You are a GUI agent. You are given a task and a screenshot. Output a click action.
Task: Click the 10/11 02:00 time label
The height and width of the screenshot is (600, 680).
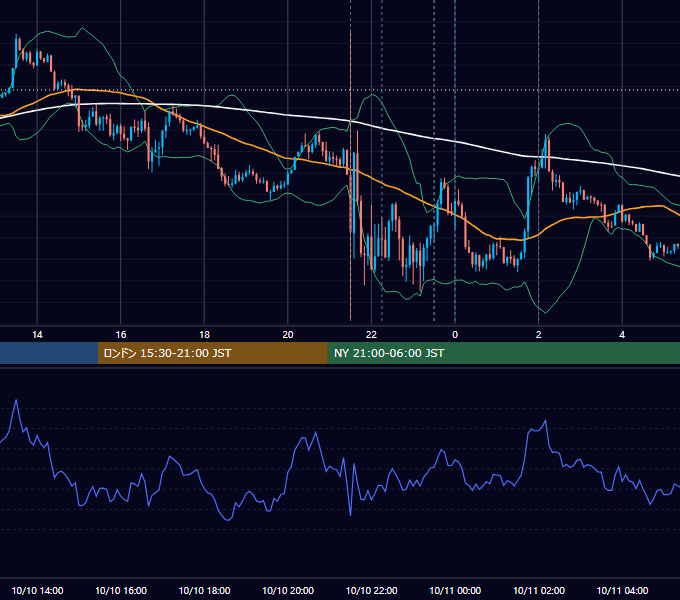pos(539,590)
